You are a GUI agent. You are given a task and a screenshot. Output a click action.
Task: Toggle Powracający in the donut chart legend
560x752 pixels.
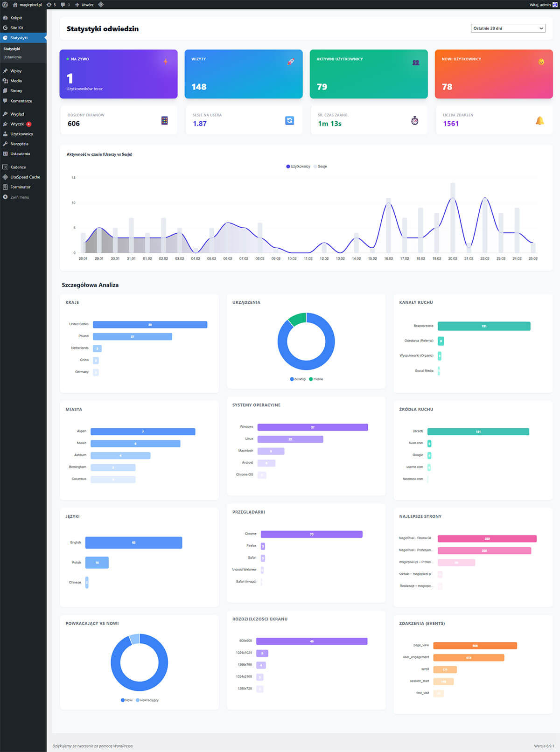147,700
